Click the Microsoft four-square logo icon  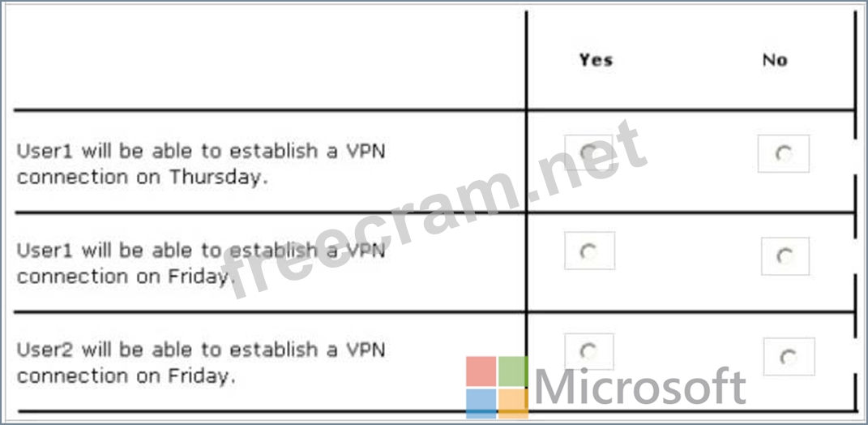tap(497, 388)
